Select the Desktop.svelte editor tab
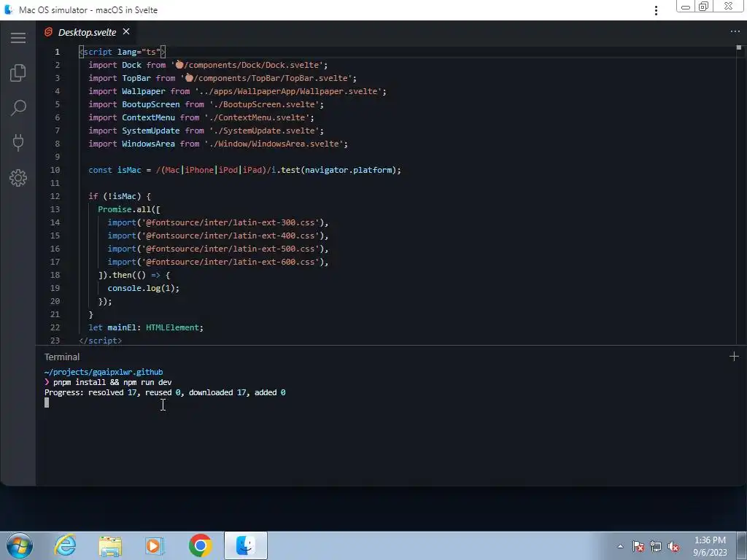Viewport: 747px width, 560px height. point(88,32)
